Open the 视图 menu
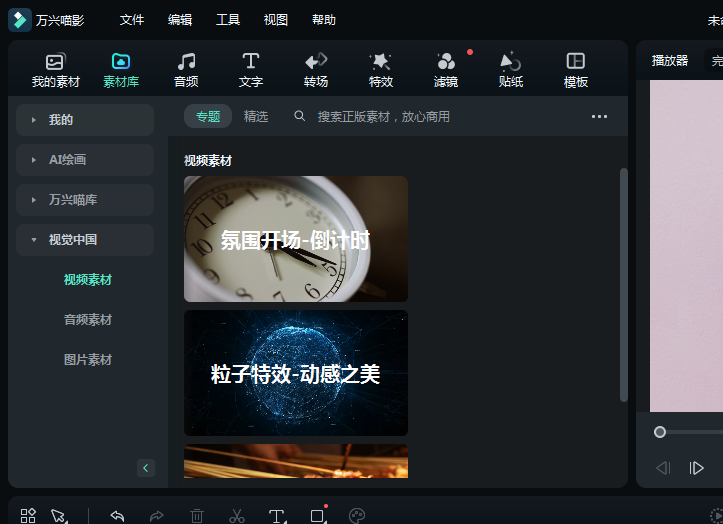Image resolution: width=723 pixels, height=524 pixels. [x=276, y=20]
